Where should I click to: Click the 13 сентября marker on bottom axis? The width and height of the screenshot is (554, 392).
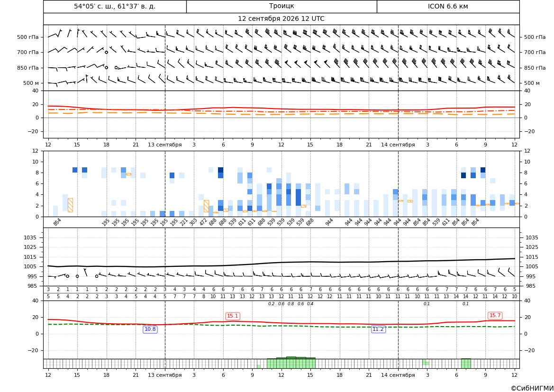coord(164,375)
